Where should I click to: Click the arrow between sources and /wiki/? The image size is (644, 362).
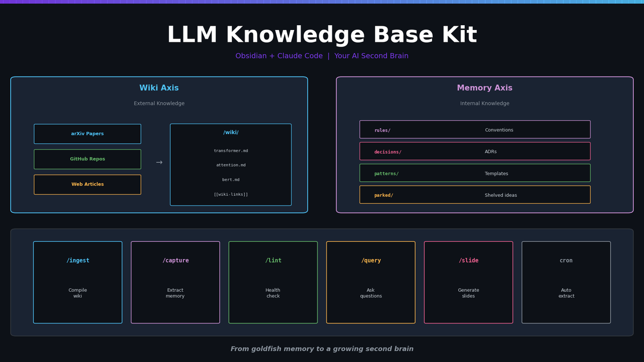(x=158, y=161)
